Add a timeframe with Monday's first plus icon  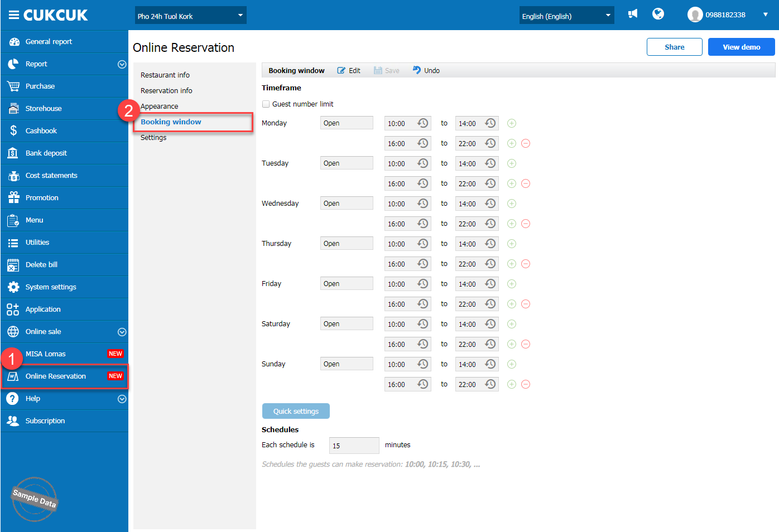coord(512,123)
